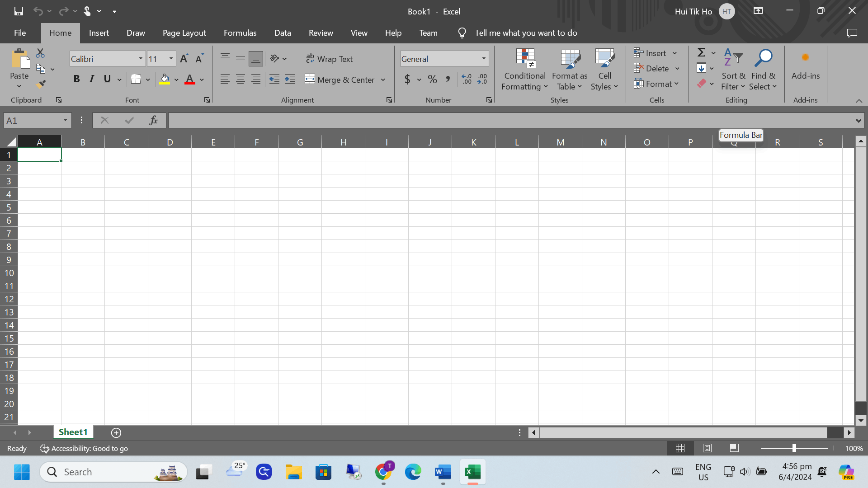The width and height of the screenshot is (868, 488).
Task: Click the AutoSum sigma icon
Action: coord(701,52)
